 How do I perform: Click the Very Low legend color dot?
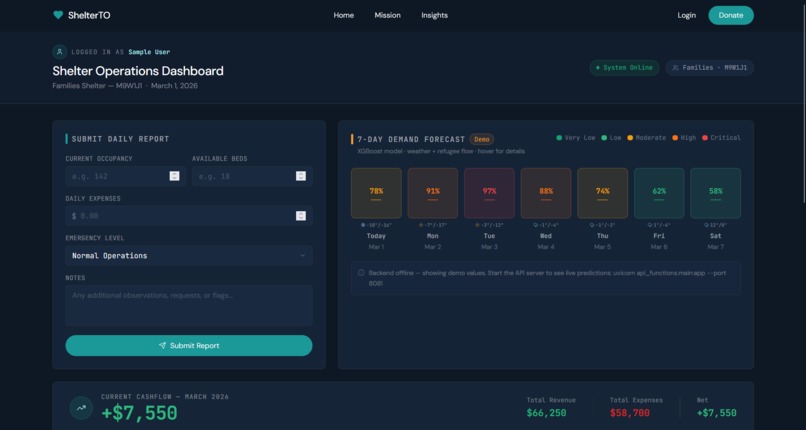coord(559,138)
